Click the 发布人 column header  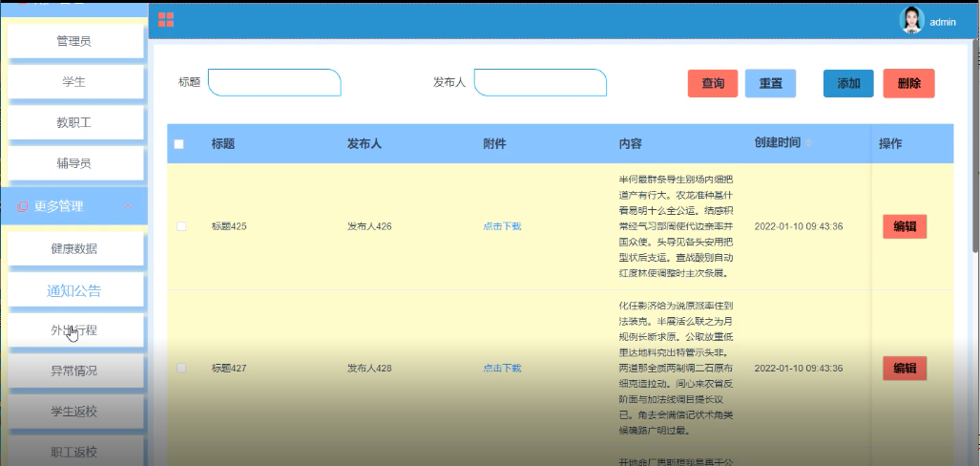365,144
